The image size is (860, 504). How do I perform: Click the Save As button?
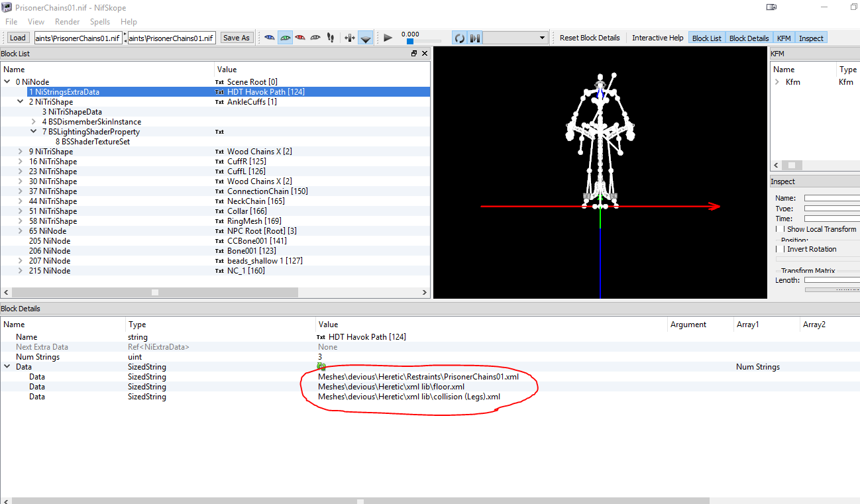coord(237,38)
